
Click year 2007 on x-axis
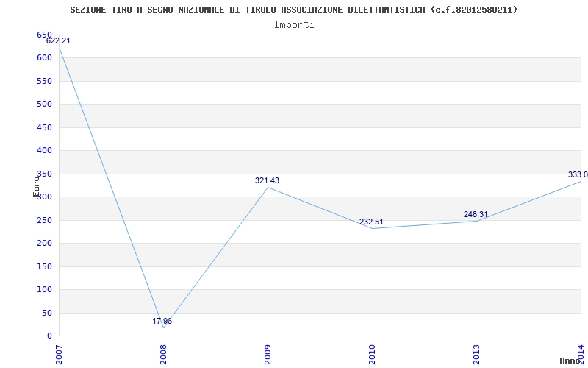coord(59,355)
